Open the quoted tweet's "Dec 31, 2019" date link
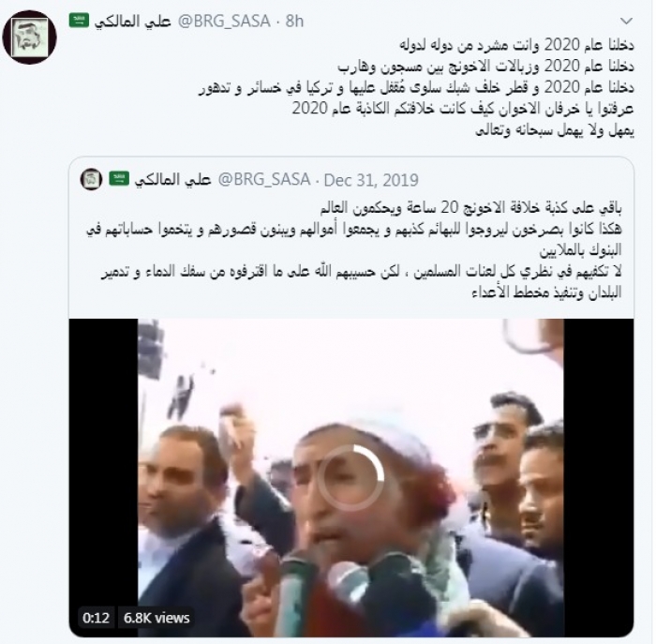 371,180
